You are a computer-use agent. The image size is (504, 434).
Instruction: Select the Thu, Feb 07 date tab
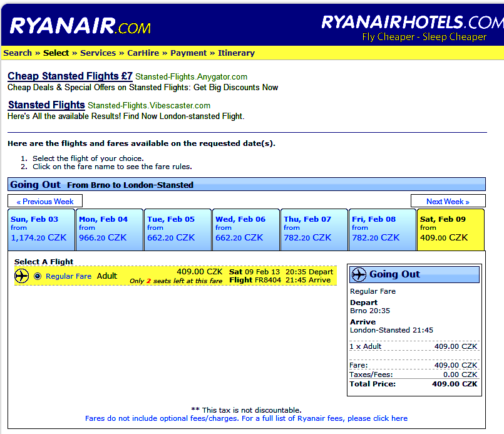click(314, 230)
